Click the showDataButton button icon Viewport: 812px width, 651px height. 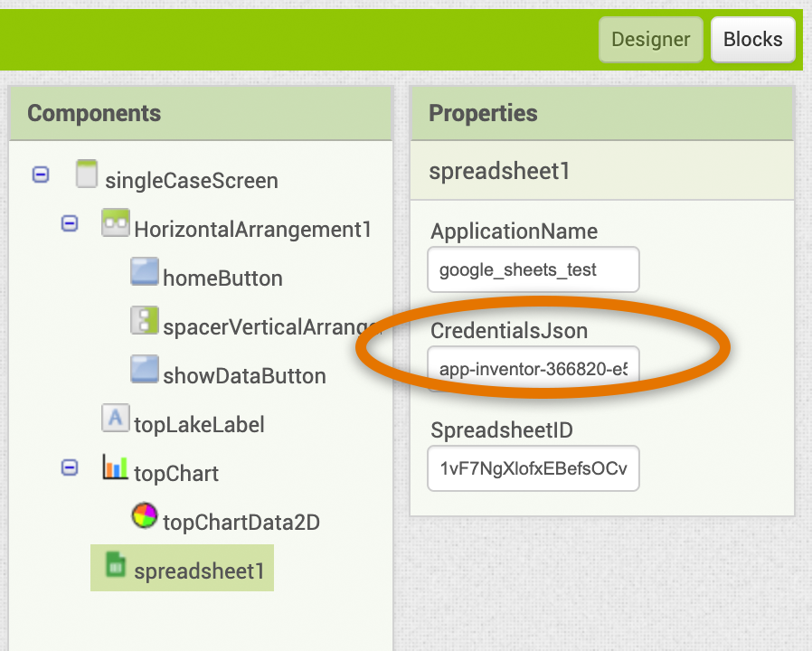[x=145, y=369]
